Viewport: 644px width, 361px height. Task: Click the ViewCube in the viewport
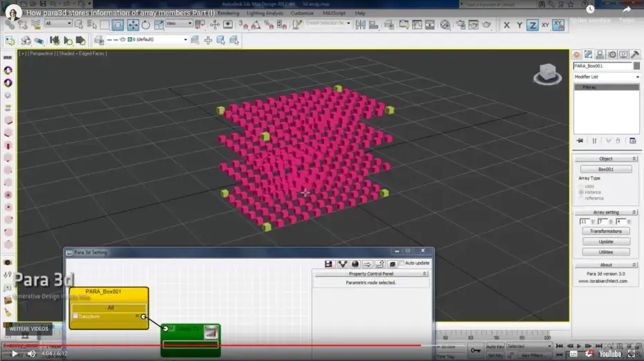tap(548, 74)
